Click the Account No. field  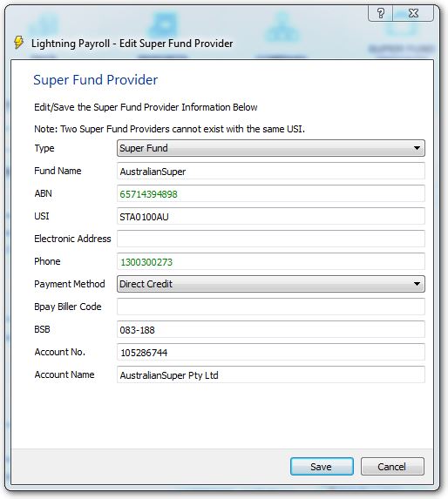click(x=271, y=352)
